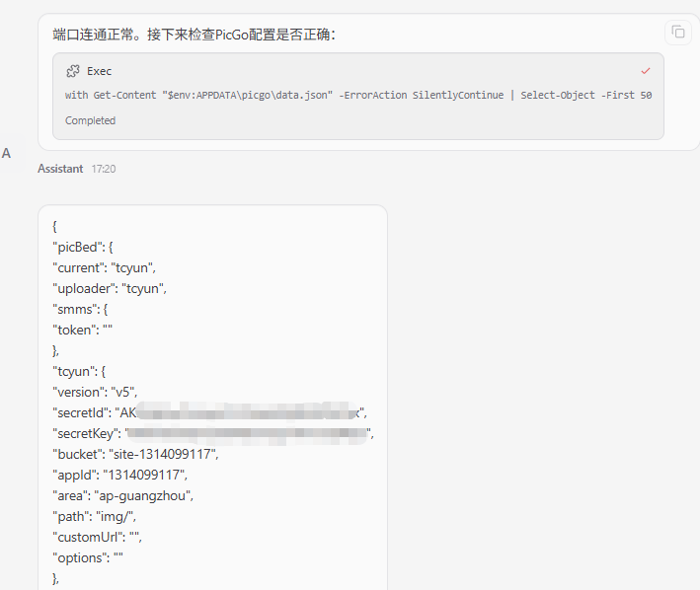Click the Completed status text
The height and width of the screenshot is (590, 700).
tap(90, 120)
